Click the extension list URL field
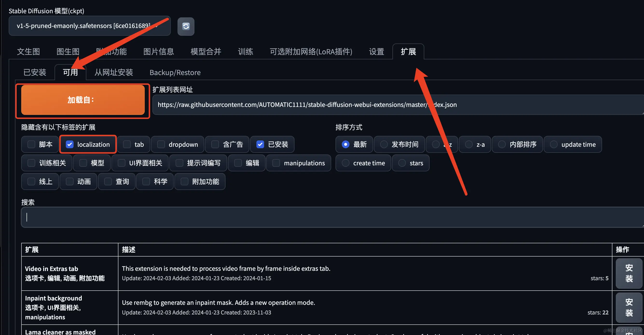This screenshot has width=644, height=335. 397,105
